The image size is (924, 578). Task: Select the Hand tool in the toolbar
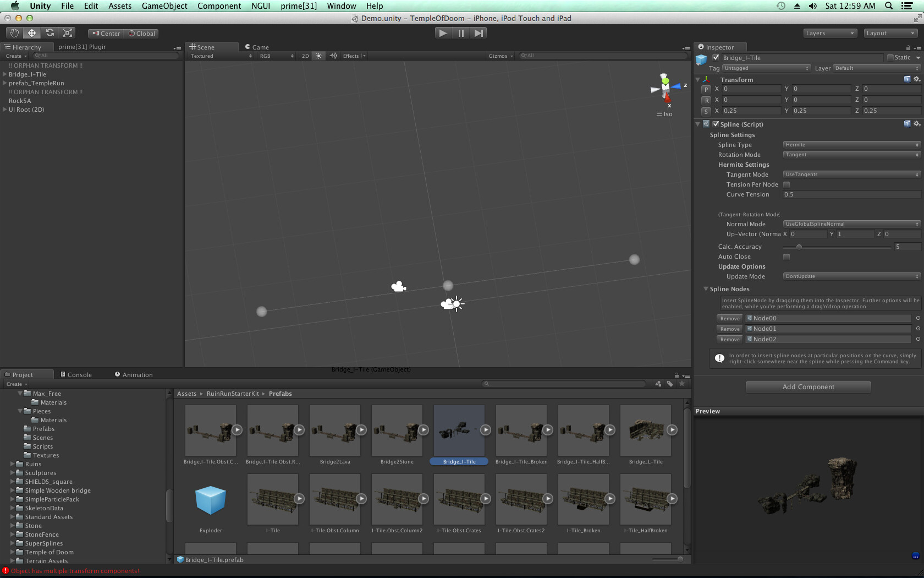[14, 33]
